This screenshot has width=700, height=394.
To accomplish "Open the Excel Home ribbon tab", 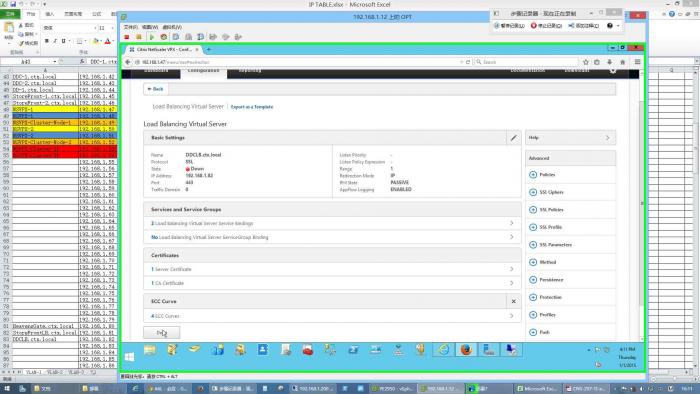I will coord(30,14).
